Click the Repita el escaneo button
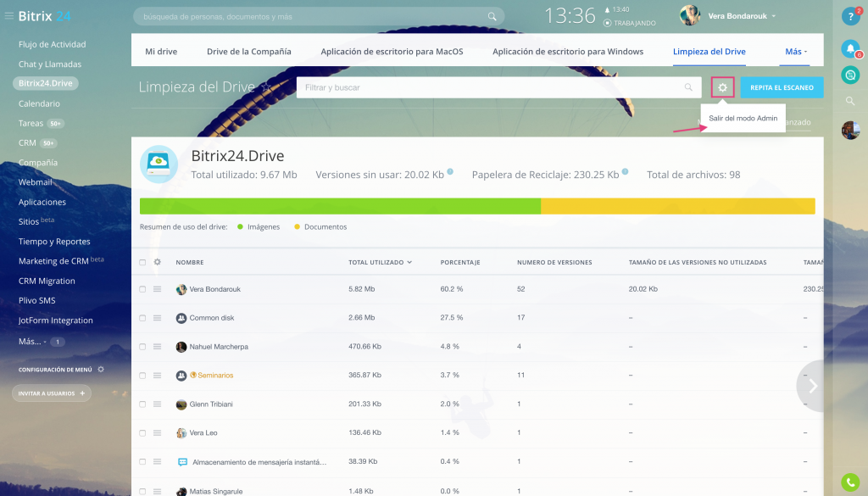 point(782,87)
